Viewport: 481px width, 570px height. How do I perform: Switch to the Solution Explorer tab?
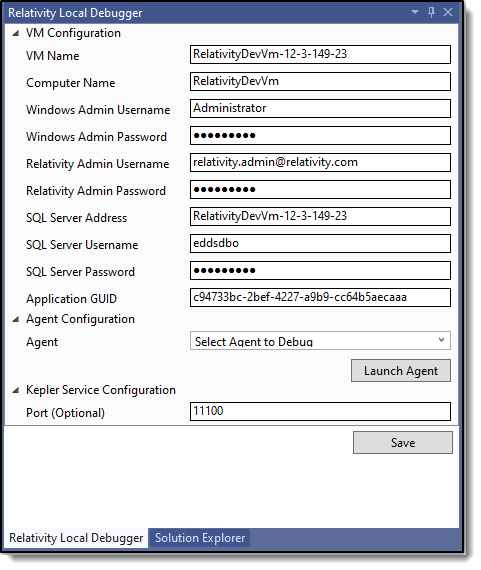(200, 538)
